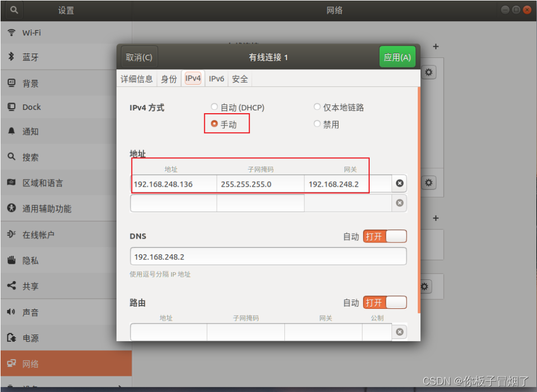Select 自动 (DHCP) IPv4 method
This screenshot has width=537, height=392.
pos(238,108)
